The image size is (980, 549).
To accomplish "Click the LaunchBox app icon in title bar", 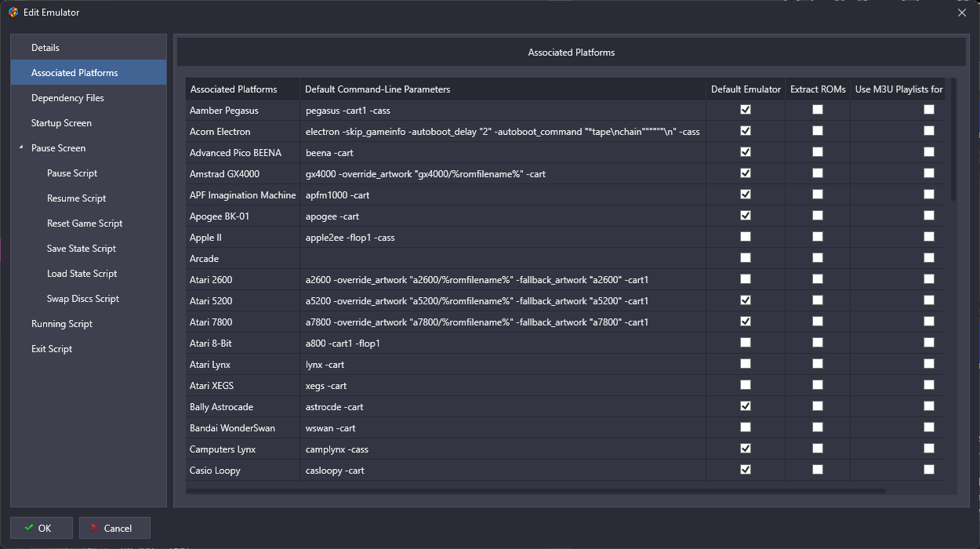I will click(13, 13).
